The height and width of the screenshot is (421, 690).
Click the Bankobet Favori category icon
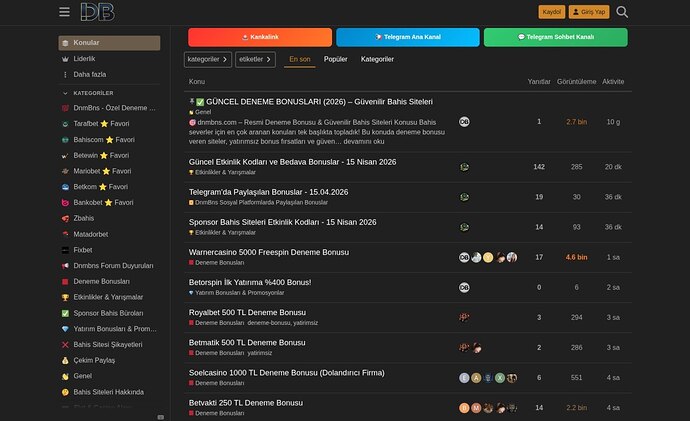[65, 203]
